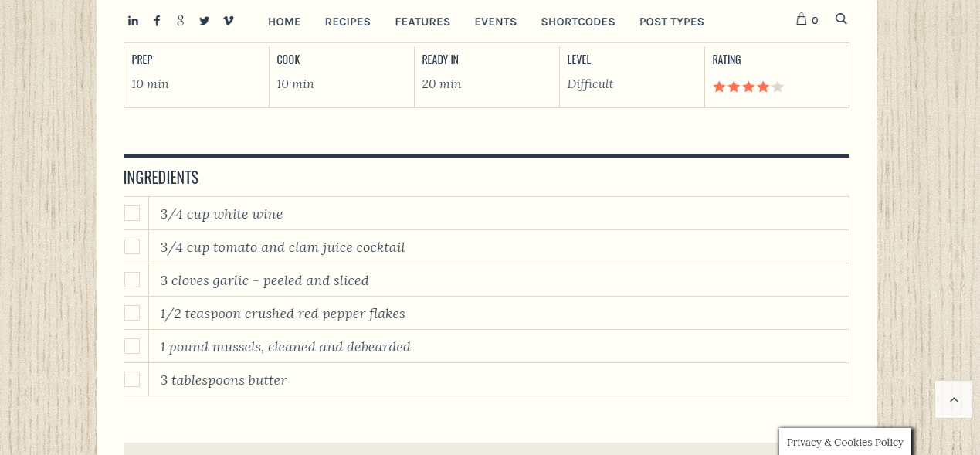
Task: Click the Level value 'Difficult'
Action: click(x=590, y=83)
